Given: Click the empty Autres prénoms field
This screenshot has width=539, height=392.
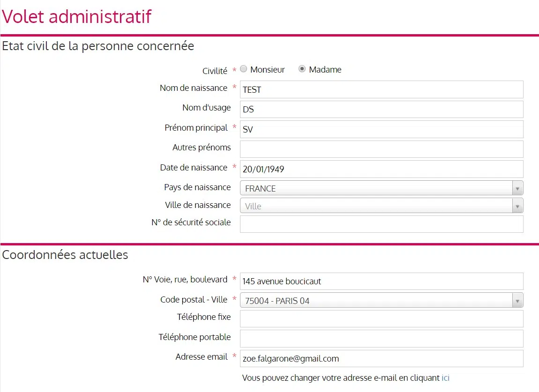Looking at the screenshot, I should pyautogui.click(x=381, y=149).
